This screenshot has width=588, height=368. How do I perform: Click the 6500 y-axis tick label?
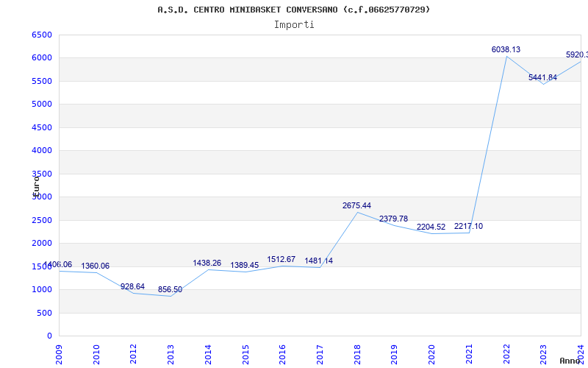[42, 35]
